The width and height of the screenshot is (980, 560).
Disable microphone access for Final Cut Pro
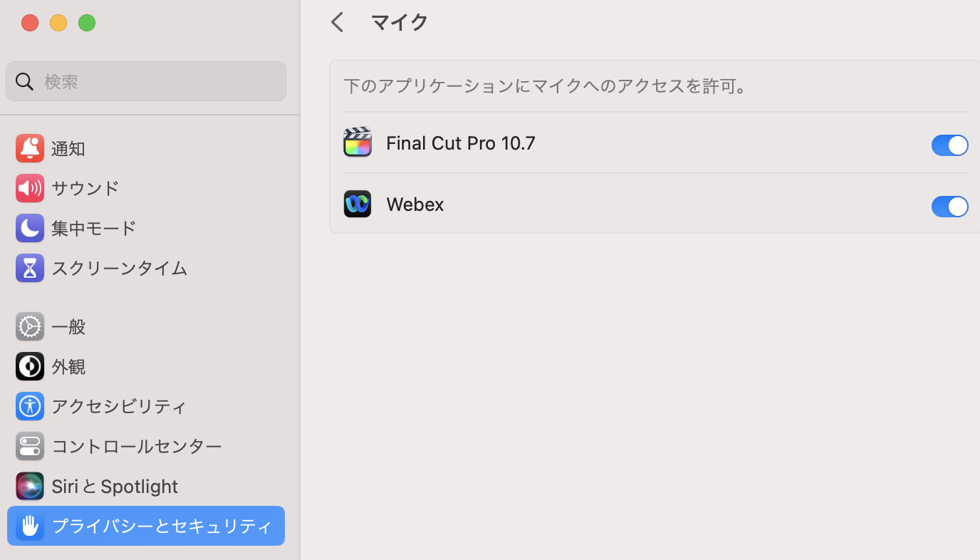[949, 145]
